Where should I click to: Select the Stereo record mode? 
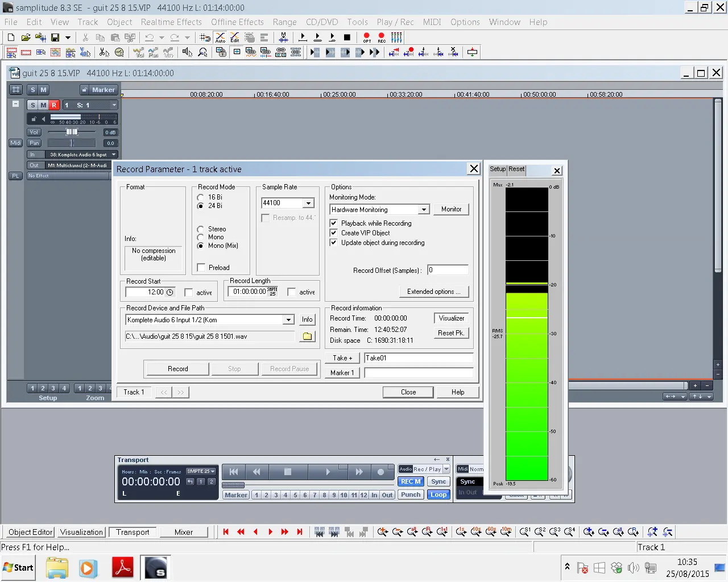point(200,229)
